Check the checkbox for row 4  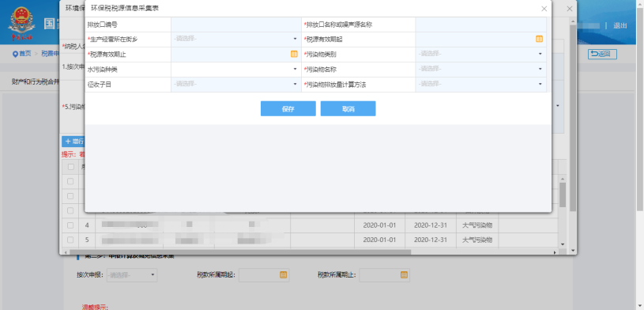click(x=70, y=225)
